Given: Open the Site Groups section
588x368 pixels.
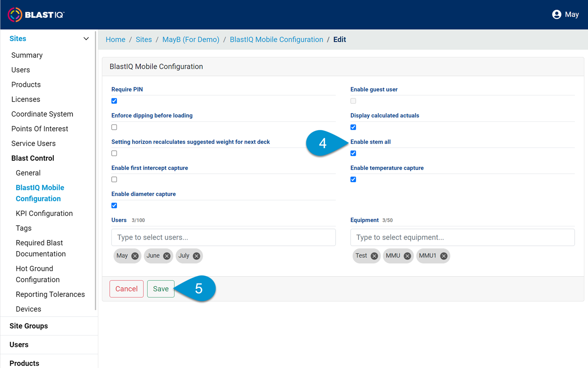Looking at the screenshot, I should 29,326.
